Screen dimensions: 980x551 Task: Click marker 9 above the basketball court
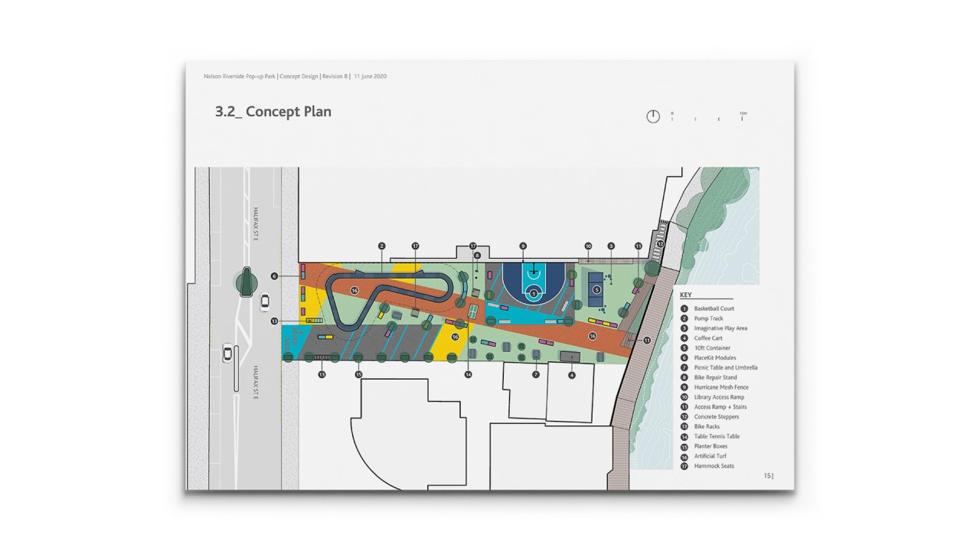pyautogui.click(x=523, y=246)
